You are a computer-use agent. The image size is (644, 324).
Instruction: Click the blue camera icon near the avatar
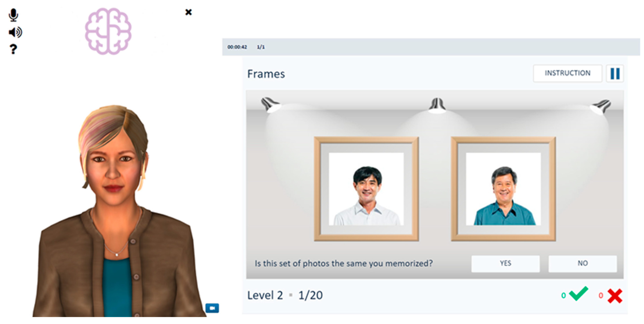click(x=212, y=308)
